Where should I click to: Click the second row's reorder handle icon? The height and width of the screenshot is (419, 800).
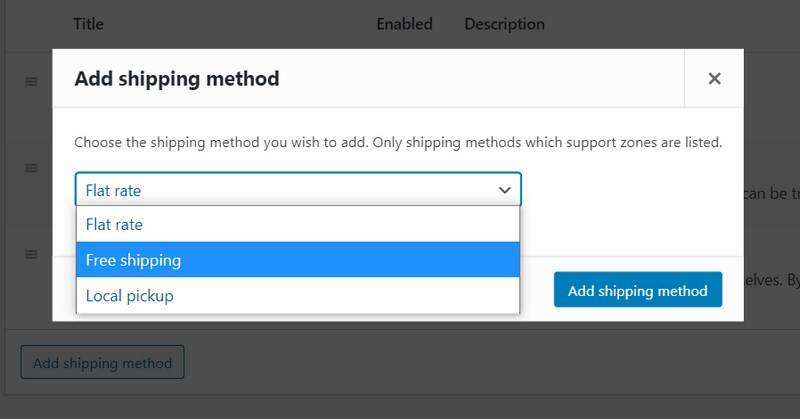point(31,168)
